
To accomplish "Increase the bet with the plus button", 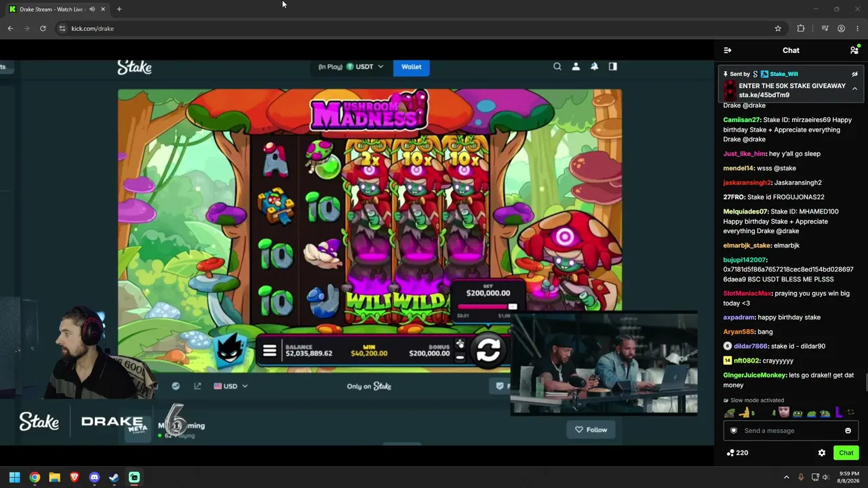I will 460,344.
